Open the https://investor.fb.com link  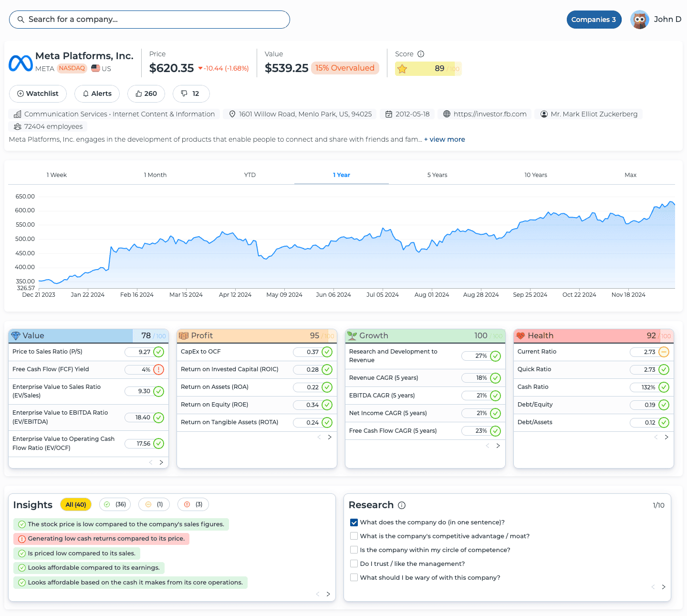coord(490,114)
